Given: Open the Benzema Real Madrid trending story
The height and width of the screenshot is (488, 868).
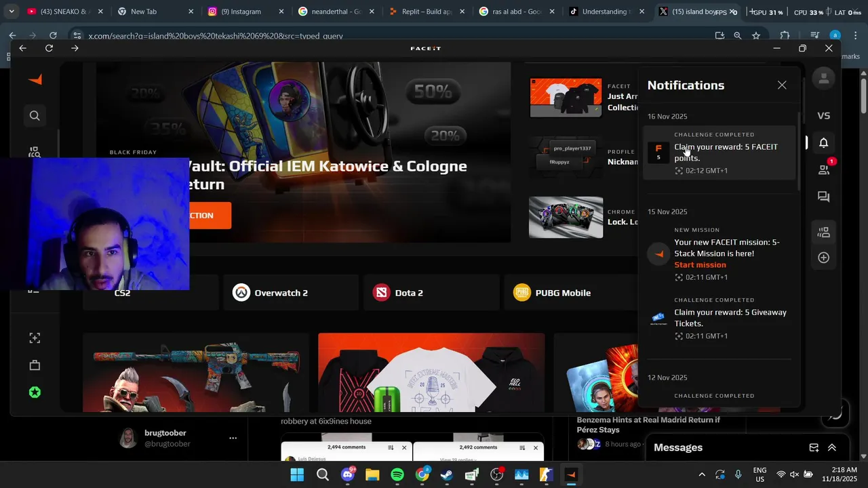Looking at the screenshot, I should point(648,424).
